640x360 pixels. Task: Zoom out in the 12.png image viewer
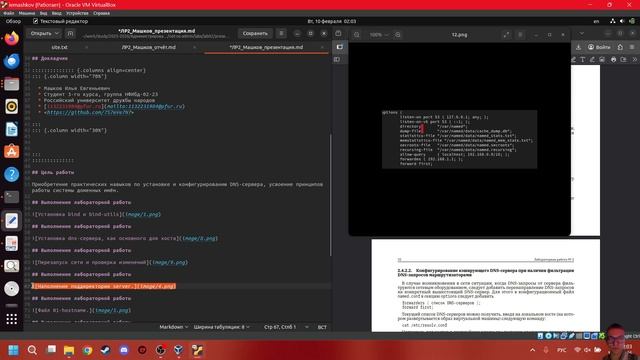[x=356, y=35]
